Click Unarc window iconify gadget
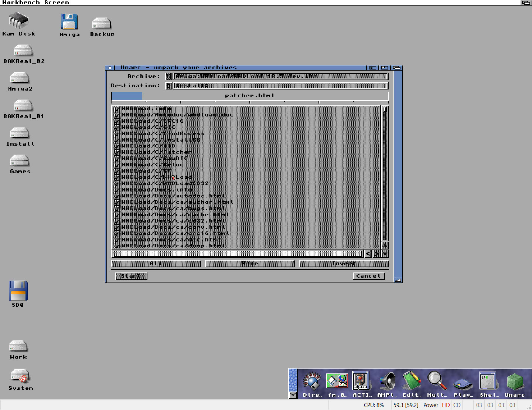This screenshot has height=410, width=532. pyautogui.click(x=373, y=68)
